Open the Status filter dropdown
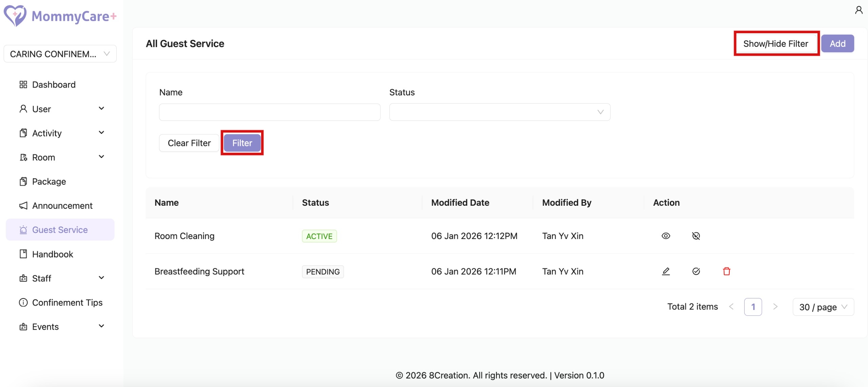This screenshot has height=387, width=868. [x=499, y=112]
